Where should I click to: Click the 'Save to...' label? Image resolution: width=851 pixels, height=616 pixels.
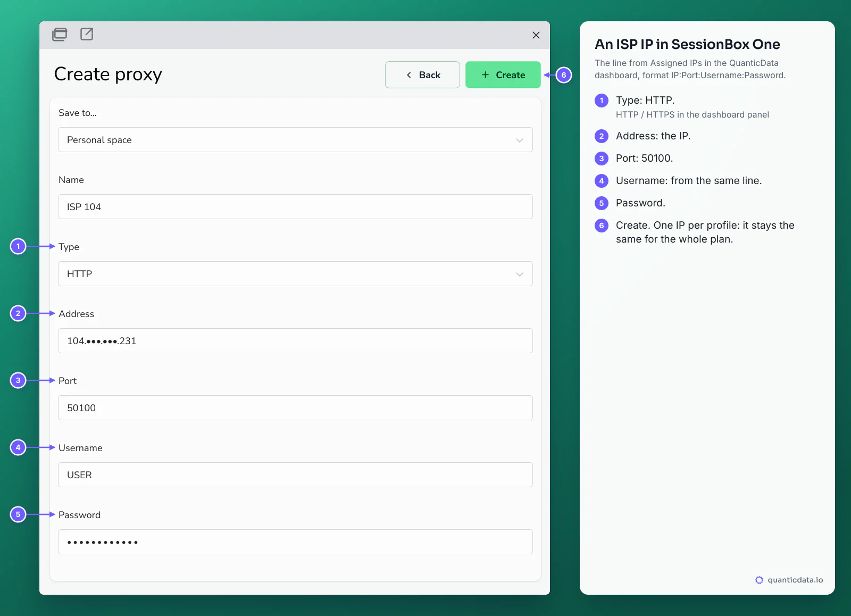click(78, 113)
